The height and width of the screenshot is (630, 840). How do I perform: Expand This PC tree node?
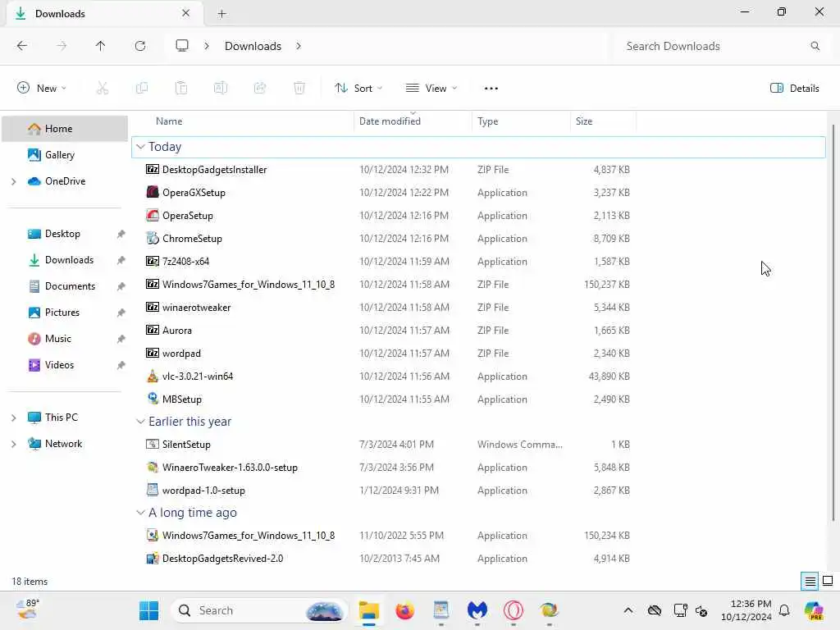[x=13, y=418]
